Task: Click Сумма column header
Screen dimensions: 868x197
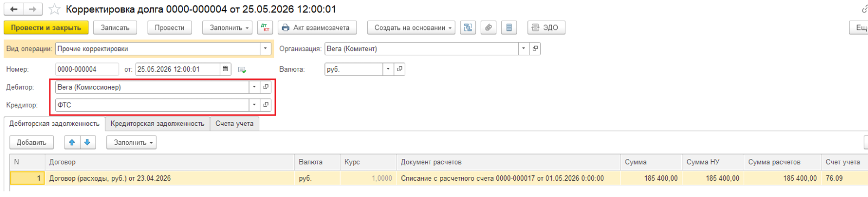Action: pyautogui.click(x=651, y=162)
